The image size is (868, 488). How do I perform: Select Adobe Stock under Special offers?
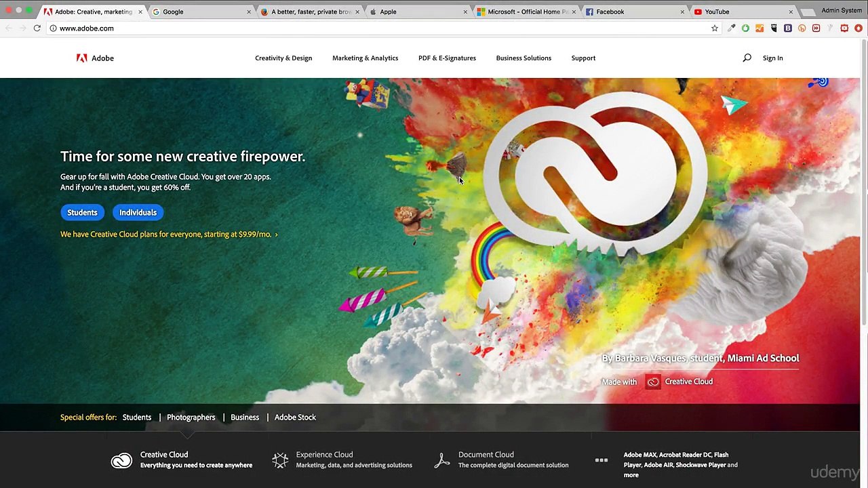[x=295, y=418]
